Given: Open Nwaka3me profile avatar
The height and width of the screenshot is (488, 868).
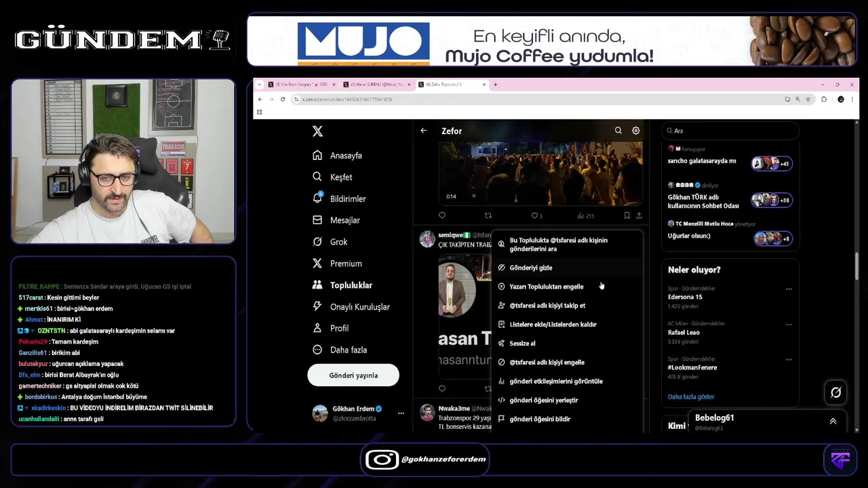Looking at the screenshot, I should click(x=427, y=412).
